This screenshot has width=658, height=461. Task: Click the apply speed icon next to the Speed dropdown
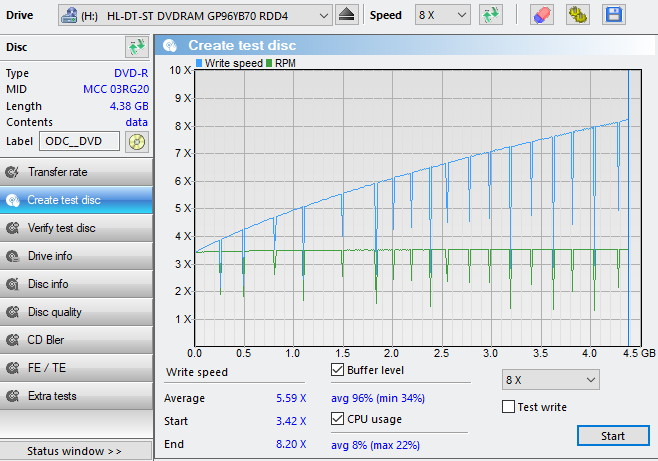pyautogui.click(x=491, y=15)
